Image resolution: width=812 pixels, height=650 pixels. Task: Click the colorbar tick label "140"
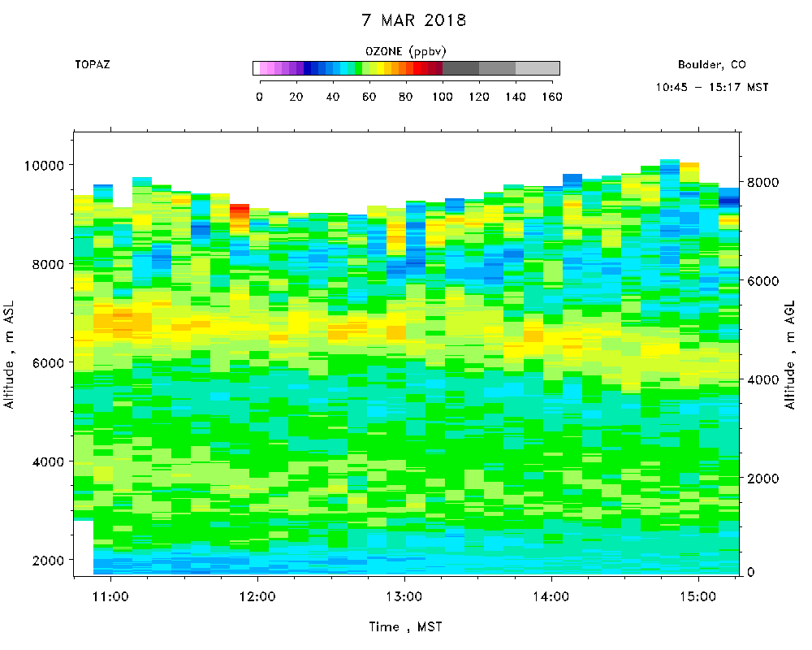pyautogui.click(x=516, y=97)
